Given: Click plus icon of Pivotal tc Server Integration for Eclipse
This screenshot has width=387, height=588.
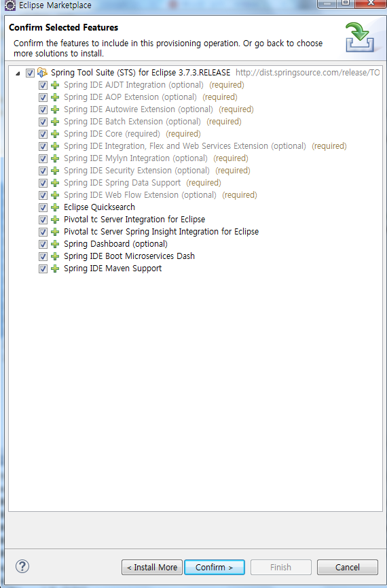Looking at the screenshot, I should 55,220.
